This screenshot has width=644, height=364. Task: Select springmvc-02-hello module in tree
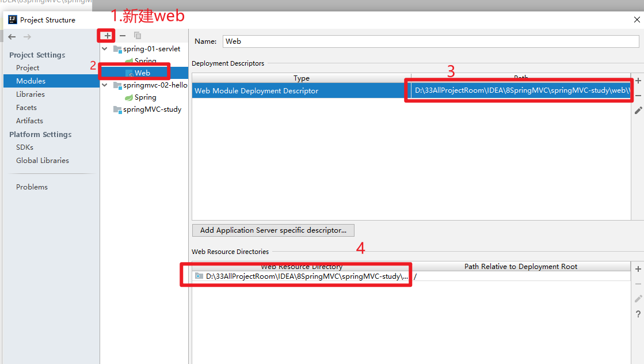155,85
